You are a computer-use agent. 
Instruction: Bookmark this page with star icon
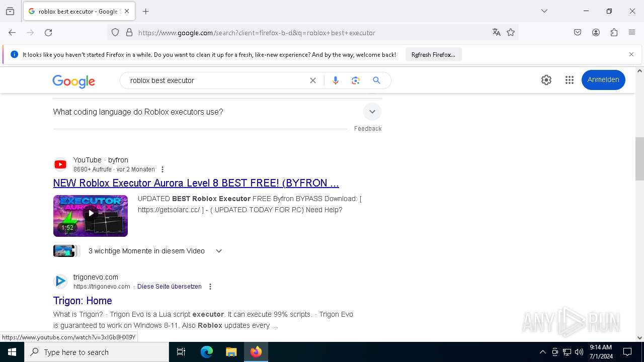pos(511,33)
